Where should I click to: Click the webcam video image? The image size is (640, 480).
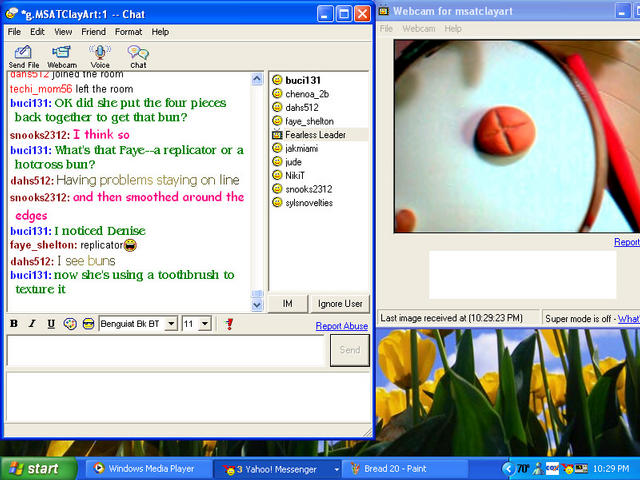517,136
